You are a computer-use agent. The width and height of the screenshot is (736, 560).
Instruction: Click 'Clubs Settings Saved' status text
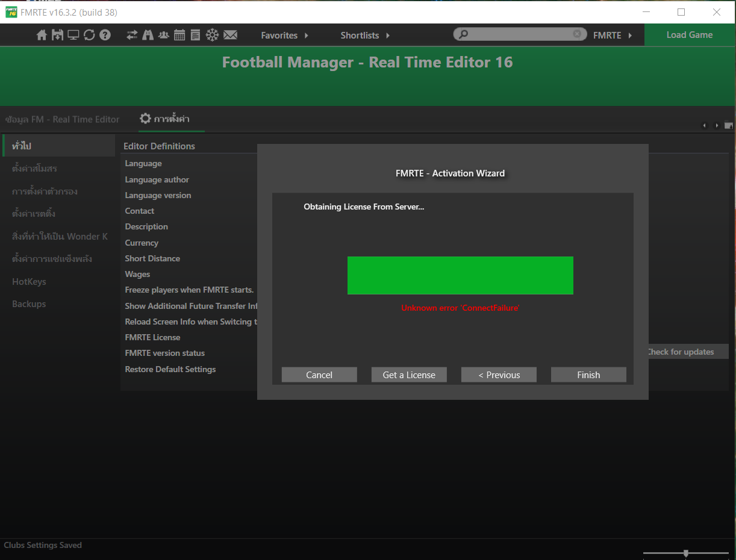pyautogui.click(x=43, y=545)
